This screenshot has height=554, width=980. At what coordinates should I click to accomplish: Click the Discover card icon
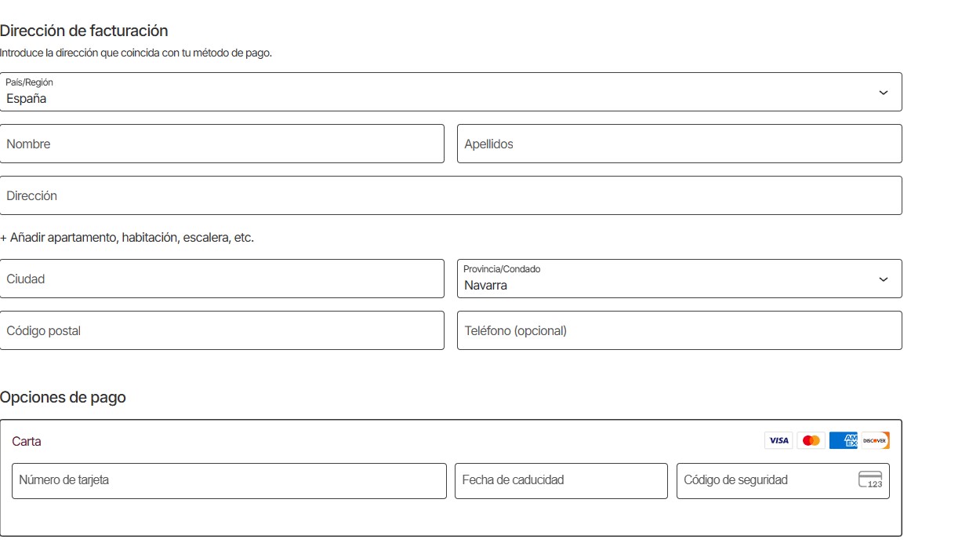875,440
